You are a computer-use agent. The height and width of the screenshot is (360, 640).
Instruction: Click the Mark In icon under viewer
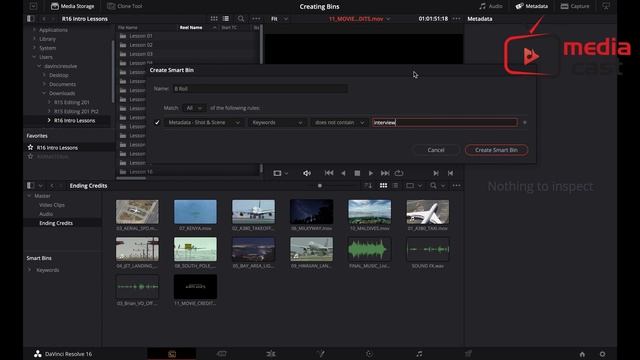436,173
